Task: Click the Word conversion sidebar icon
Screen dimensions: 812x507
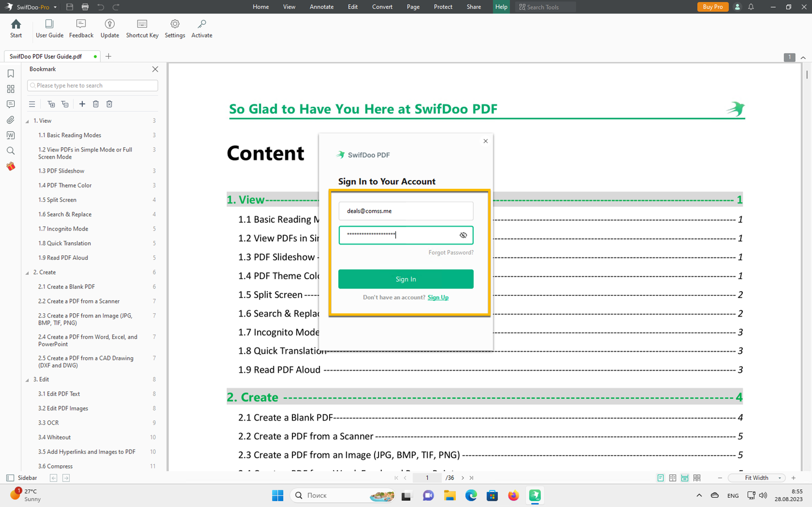Action: (x=10, y=135)
